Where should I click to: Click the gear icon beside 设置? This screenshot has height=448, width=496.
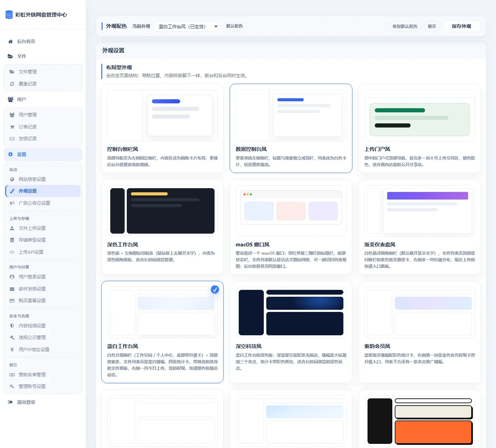10,154
